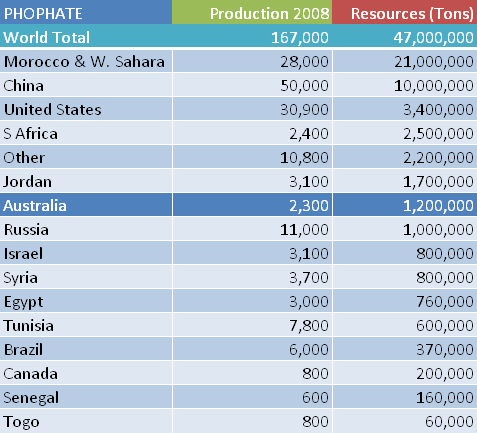The height and width of the screenshot is (433, 477).
Task: Click the Canada row label
Action: 30,374
